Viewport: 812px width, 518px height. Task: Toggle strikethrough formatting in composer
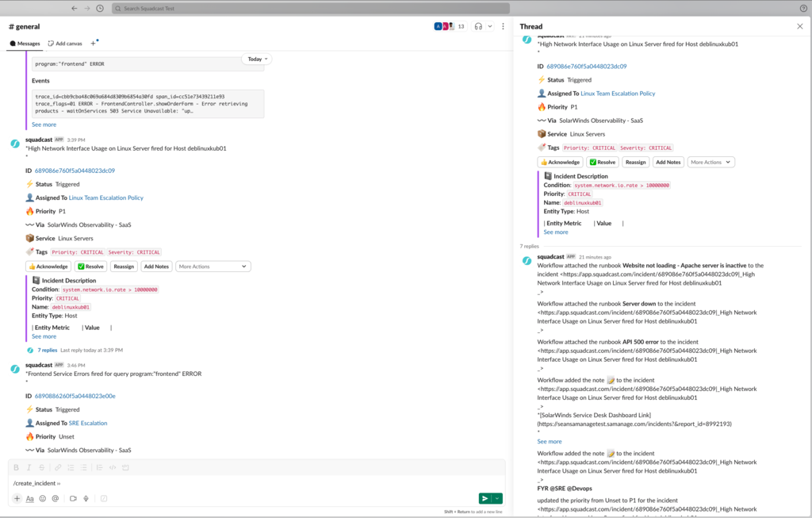[x=42, y=467]
